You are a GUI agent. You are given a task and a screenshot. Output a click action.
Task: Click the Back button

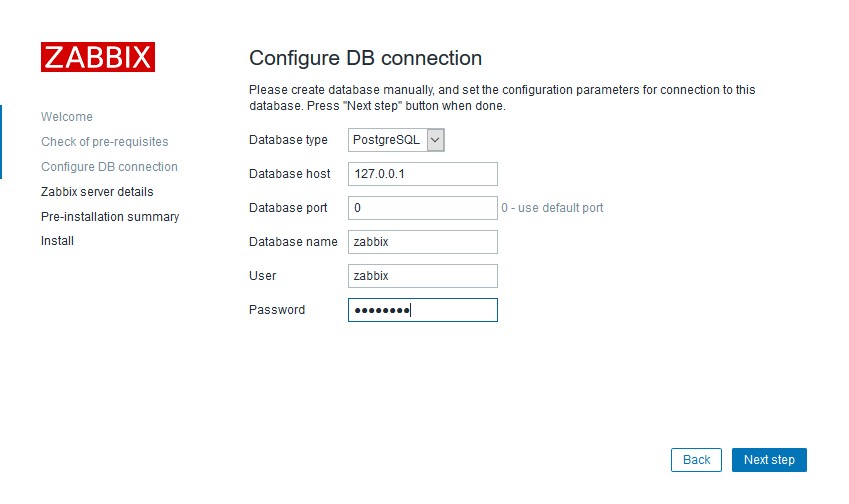(696, 460)
